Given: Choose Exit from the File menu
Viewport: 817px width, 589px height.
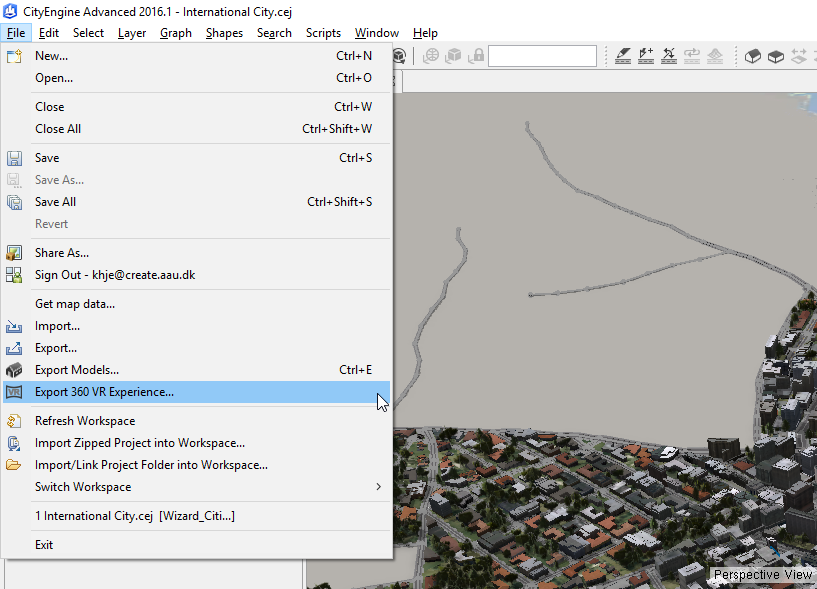Looking at the screenshot, I should pyautogui.click(x=196, y=545).
